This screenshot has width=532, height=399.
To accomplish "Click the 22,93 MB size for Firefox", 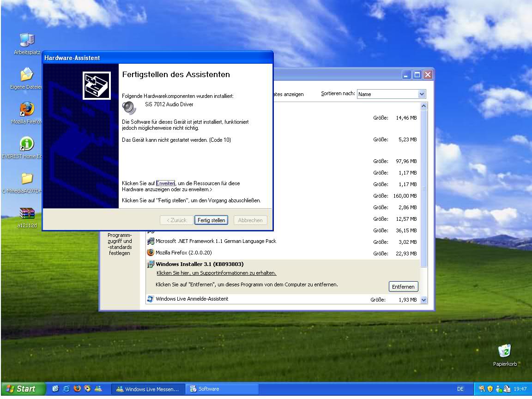I will point(406,254).
